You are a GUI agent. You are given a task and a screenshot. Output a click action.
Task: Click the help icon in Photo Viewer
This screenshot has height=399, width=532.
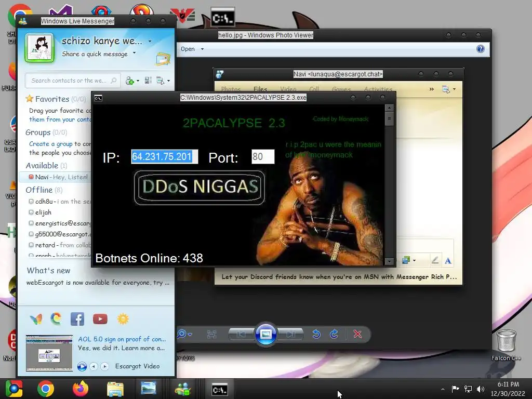point(481,49)
